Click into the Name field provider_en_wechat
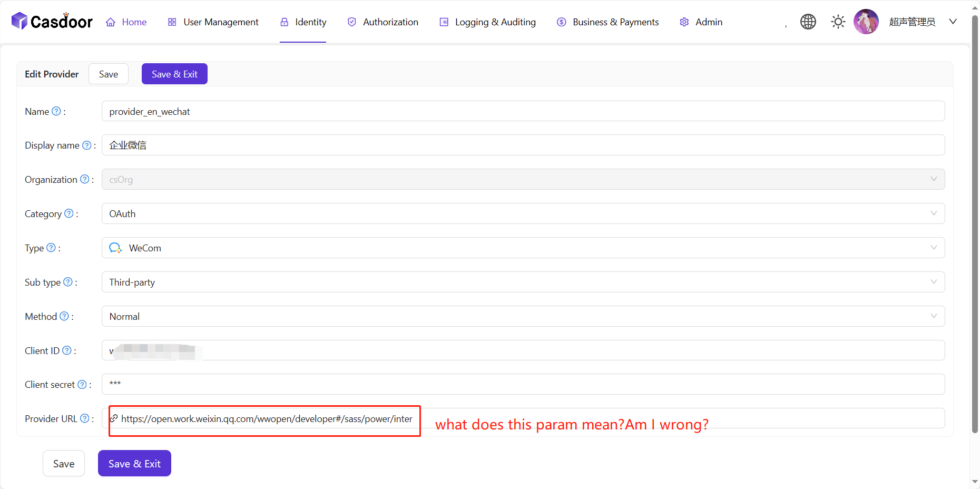Screen dimensions: 980x489 (523, 111)
